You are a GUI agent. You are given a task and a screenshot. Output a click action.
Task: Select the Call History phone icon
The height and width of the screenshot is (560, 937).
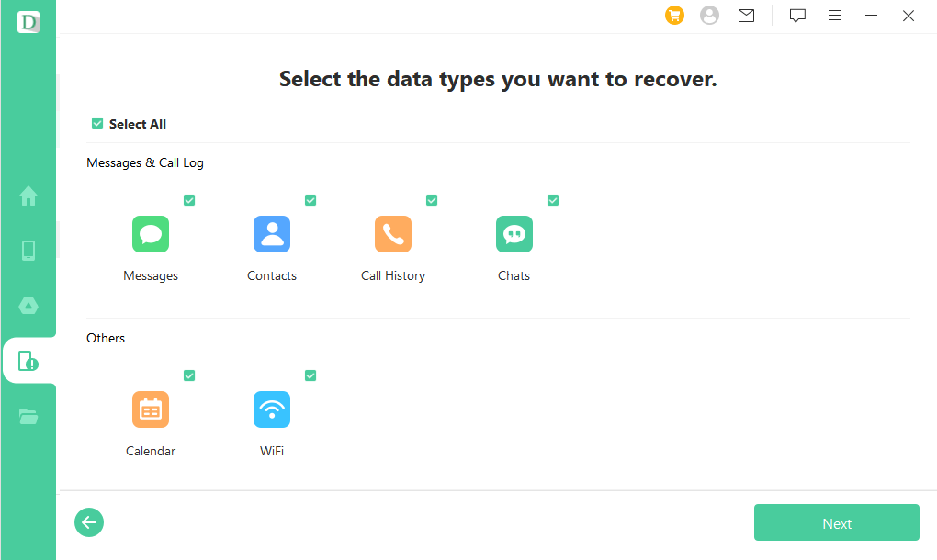(x=393, y=234)
